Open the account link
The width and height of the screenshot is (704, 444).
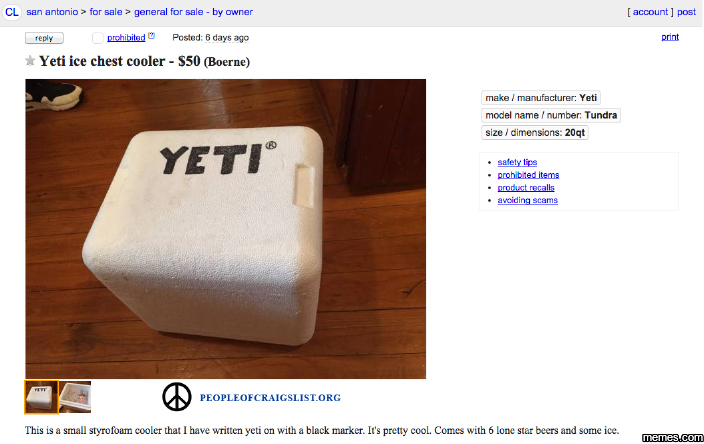650,12
